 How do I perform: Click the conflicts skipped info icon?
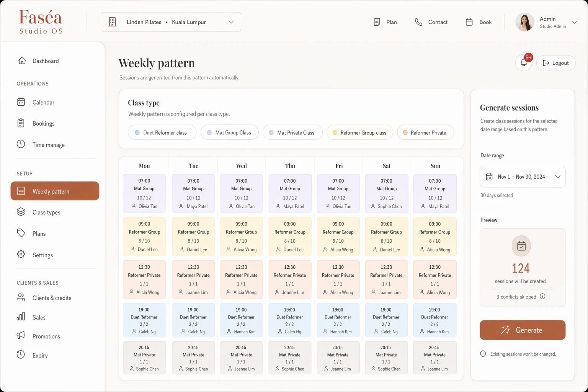[542, 296]
